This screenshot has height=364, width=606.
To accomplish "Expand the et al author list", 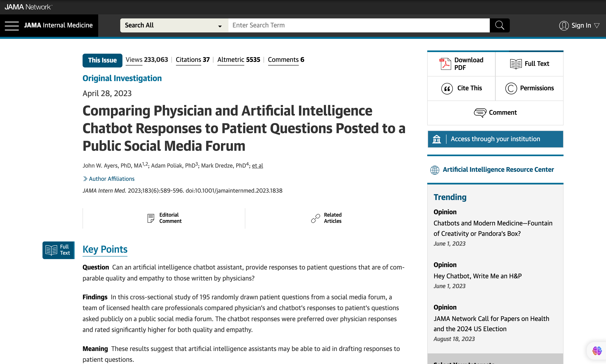I will coord(257,166).
